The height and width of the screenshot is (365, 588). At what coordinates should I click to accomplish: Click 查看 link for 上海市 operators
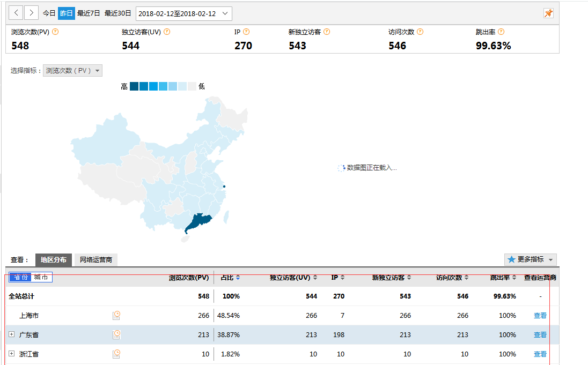pos(540,315)
